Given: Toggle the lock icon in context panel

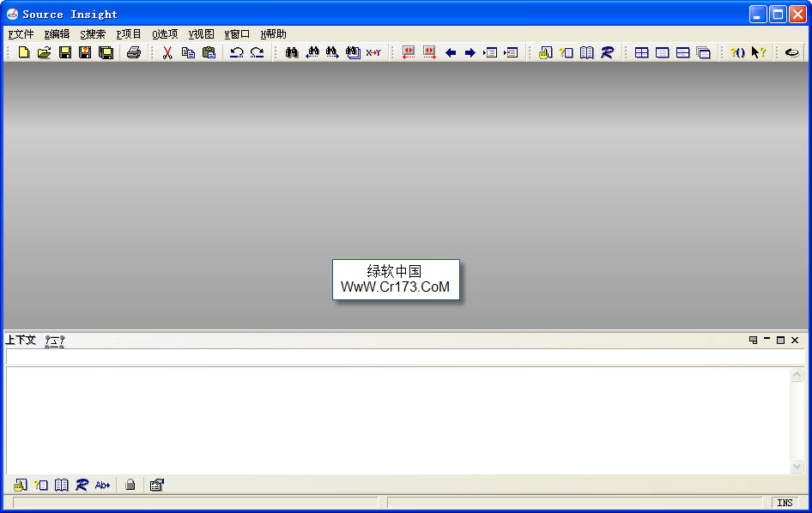Looking at the screenshot, I should [x=130, y=485].
